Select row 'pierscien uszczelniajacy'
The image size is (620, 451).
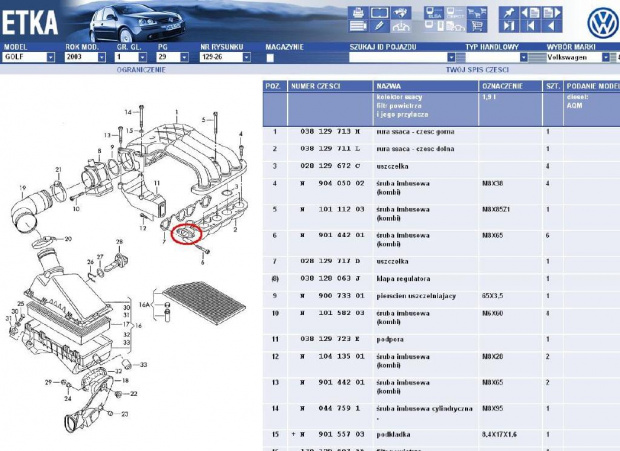coord(416,296)
